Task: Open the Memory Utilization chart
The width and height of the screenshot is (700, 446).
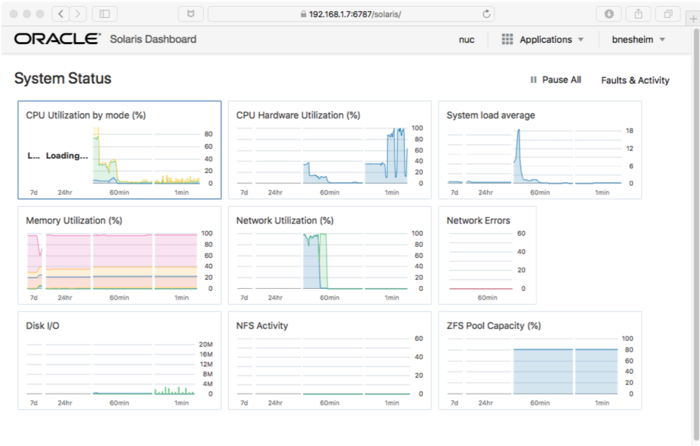Action: point(119,255)
